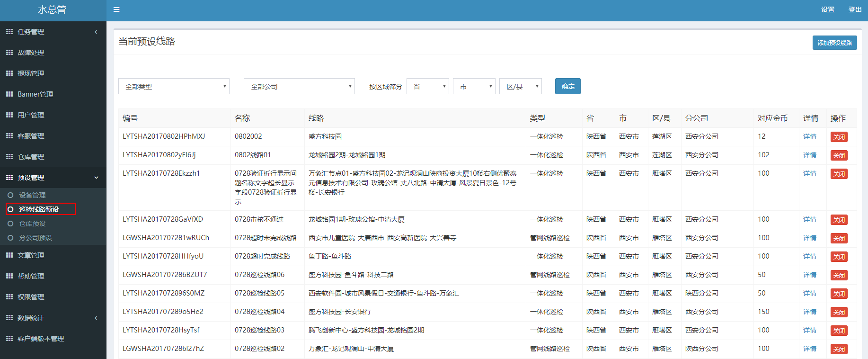
Task: Toggle the sidebar hamburger menu icon
Action: (116, 9)
